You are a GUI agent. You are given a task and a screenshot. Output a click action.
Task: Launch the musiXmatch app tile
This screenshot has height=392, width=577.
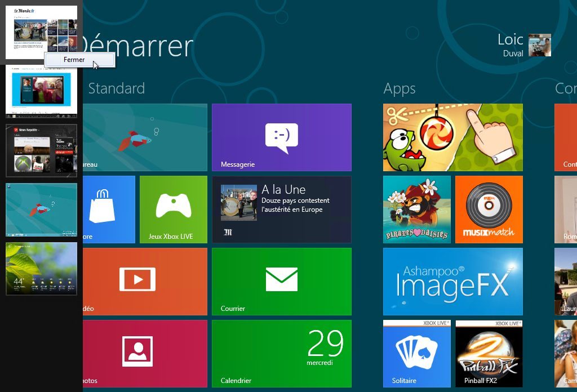(x=489, y=209)
